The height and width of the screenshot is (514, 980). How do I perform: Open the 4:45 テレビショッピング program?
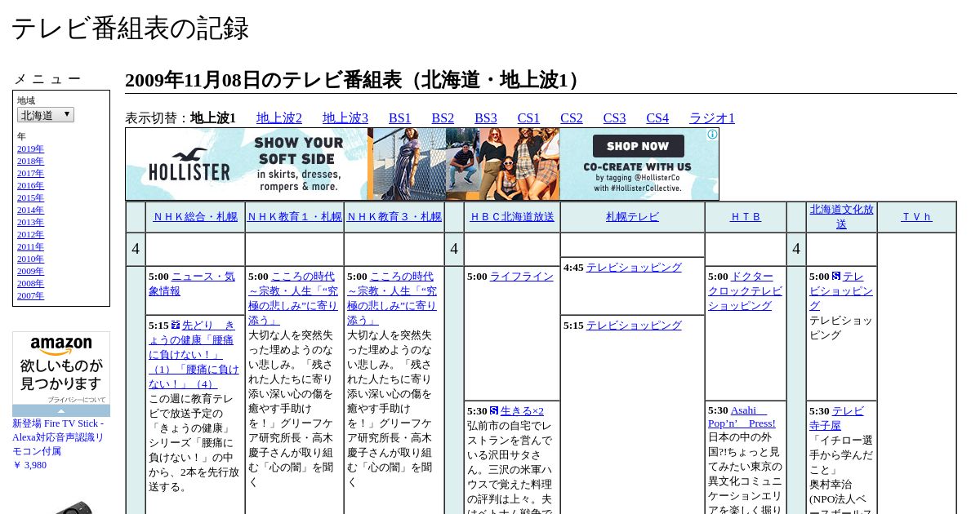tap(634, 267)
